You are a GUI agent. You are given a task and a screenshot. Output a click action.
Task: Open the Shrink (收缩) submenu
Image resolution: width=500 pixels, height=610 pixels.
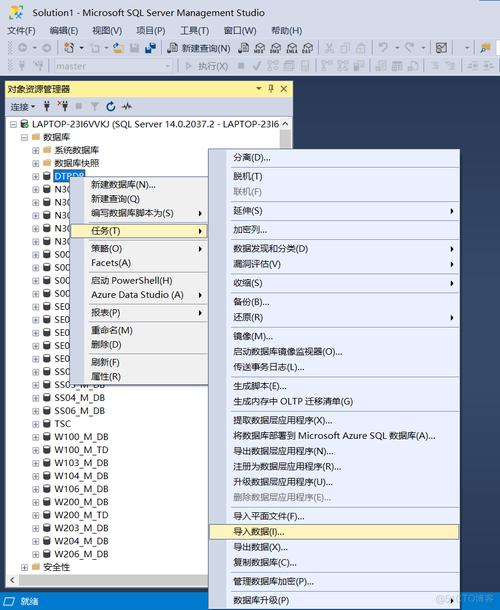click(x=334, y=283)
